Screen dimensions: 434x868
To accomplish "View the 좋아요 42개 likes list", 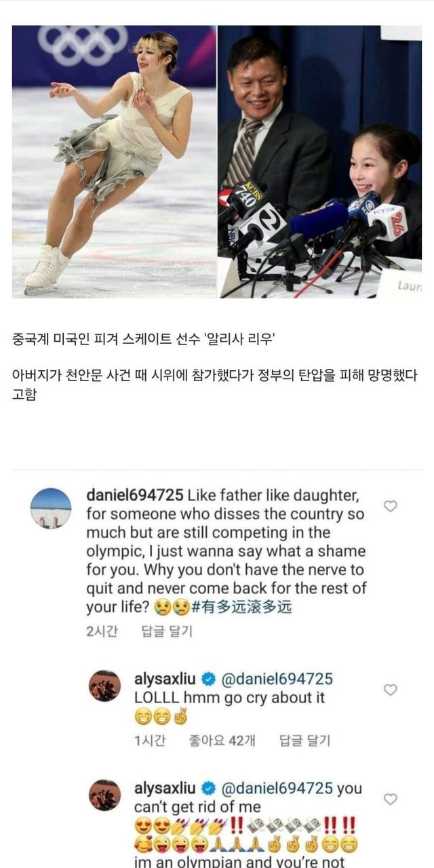I will click(222, 741).
